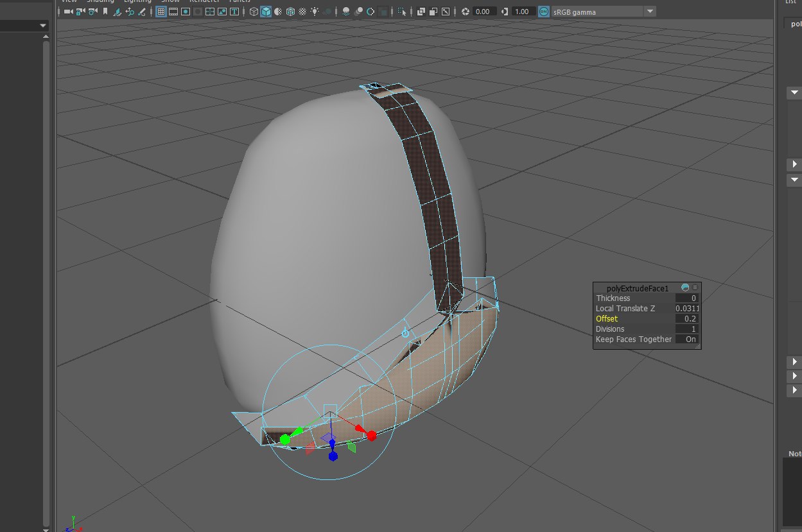Click the Multisample Anti-aliasing icon

pos(371,12)
